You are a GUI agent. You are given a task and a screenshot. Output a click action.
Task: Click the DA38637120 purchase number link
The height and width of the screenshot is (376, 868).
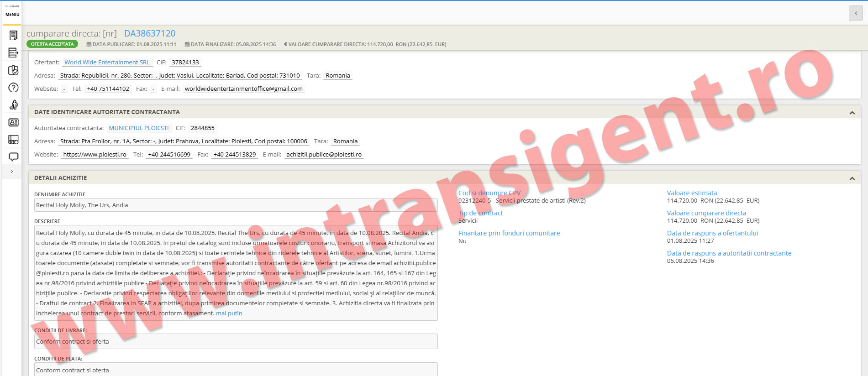click(150, 33)
